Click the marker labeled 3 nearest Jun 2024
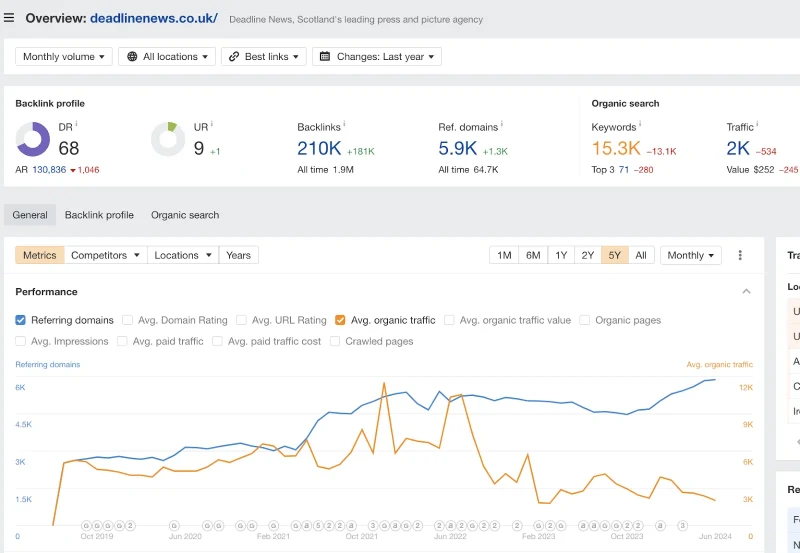This screenshot has height=553, width=800. pos(683,525)
